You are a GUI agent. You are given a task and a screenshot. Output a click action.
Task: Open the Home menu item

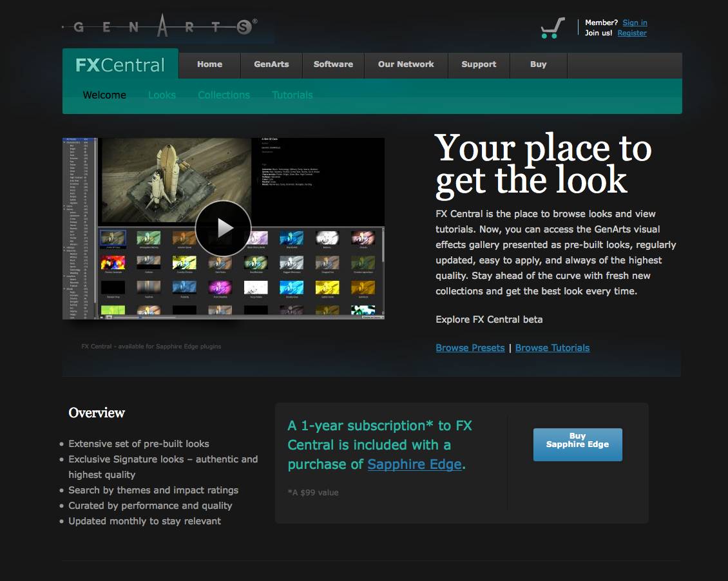[x=209, y=64]
